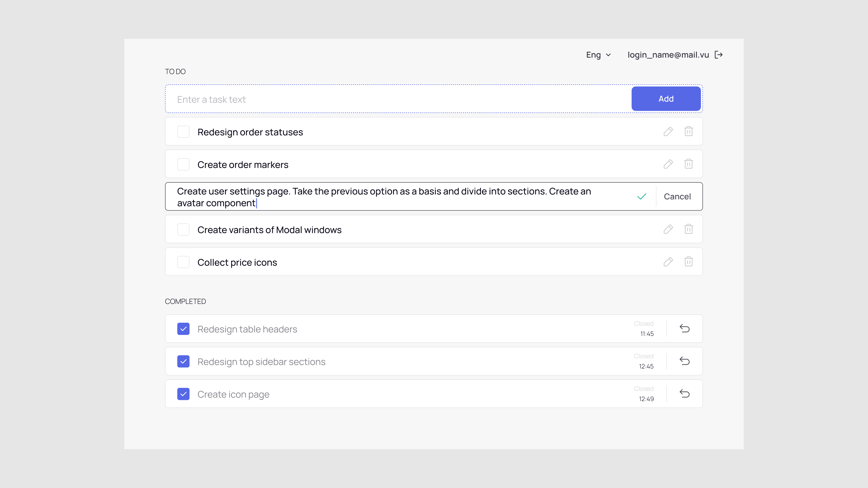Image resolution: width=868 pixels, height=488 pixels.
Task: Uncheck Redesign top sidebar sections
Action: coord(183,361)
